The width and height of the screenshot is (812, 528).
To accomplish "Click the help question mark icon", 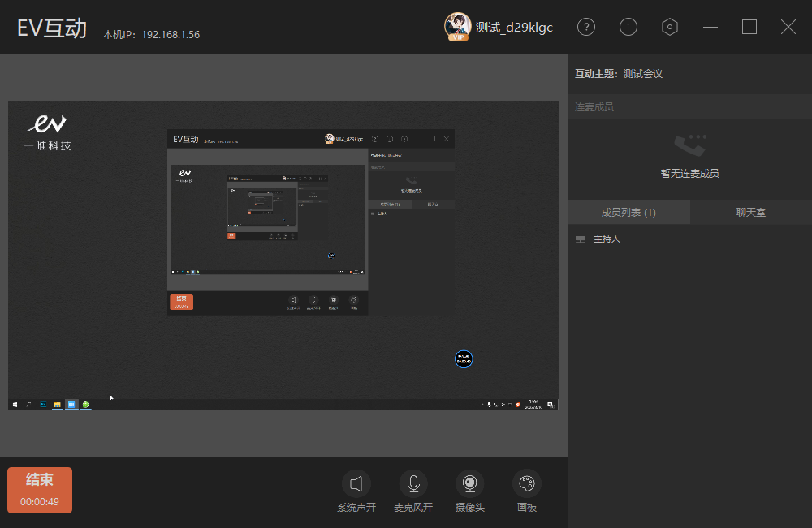I will tap(586, 27).
